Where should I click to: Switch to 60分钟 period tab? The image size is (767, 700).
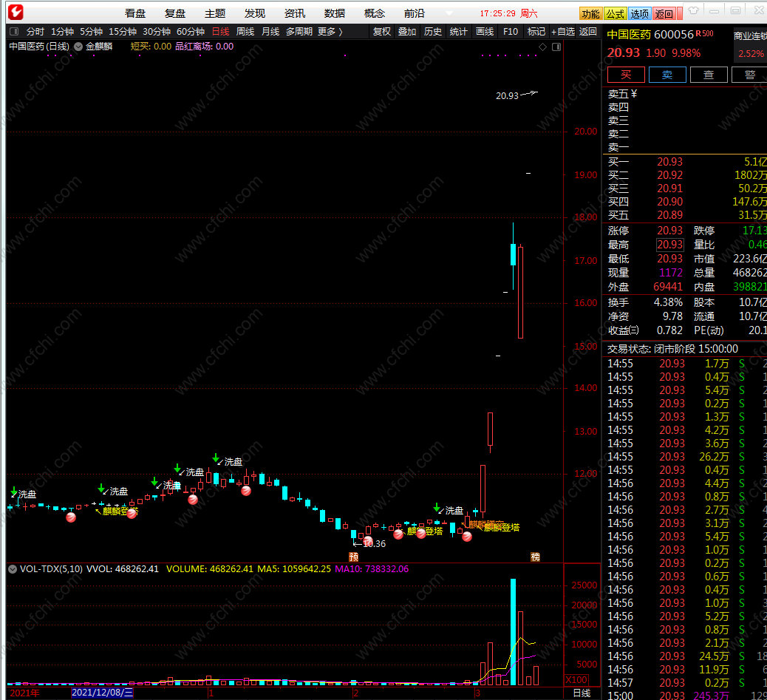[x=191, y=32]
